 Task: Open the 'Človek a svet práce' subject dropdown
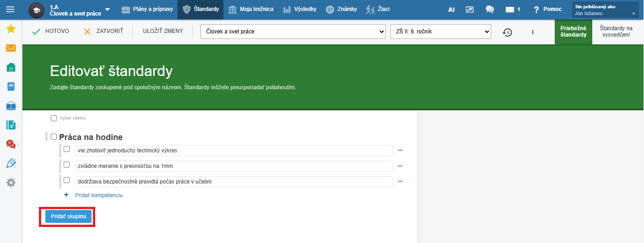(293, 32)
